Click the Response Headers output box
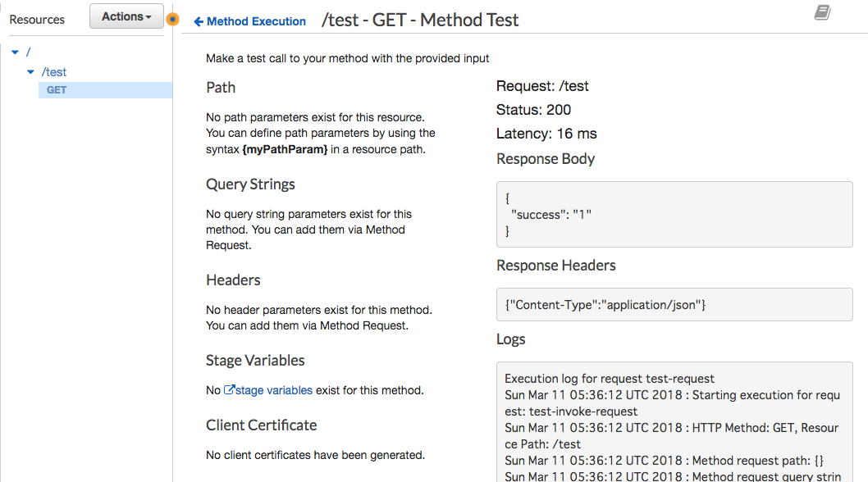The width and height of the screenshot is (868, 482). [x=673, y=304]
